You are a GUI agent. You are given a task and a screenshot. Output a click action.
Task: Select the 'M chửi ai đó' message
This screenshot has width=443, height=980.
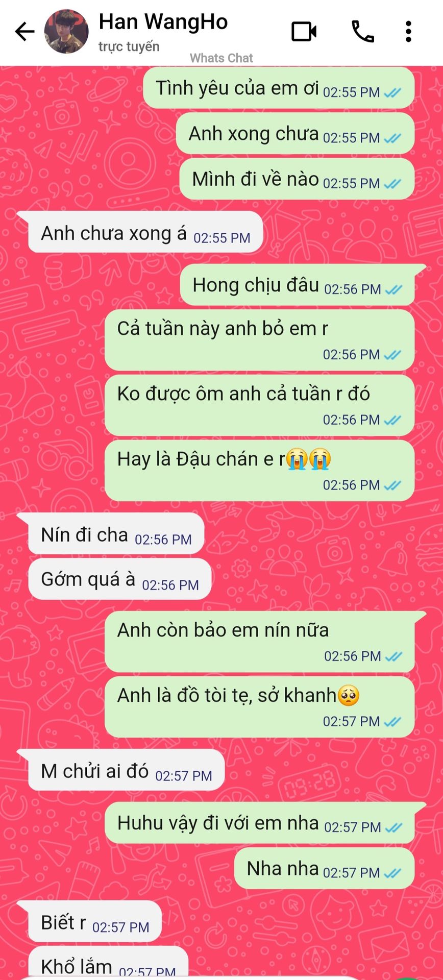(x=126, y=770)
